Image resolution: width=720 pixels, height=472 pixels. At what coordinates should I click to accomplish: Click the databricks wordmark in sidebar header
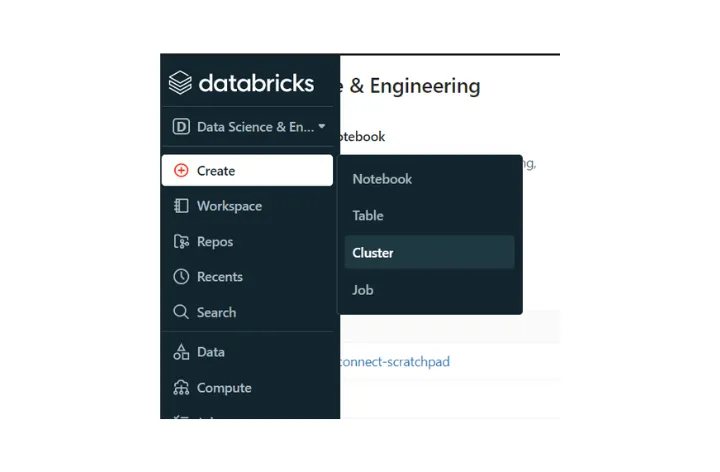256,83
